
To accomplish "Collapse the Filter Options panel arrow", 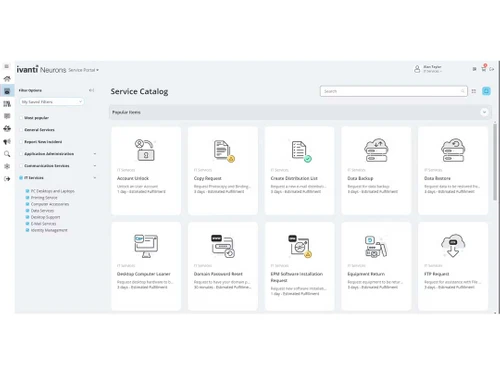I will tap(91, 90).
